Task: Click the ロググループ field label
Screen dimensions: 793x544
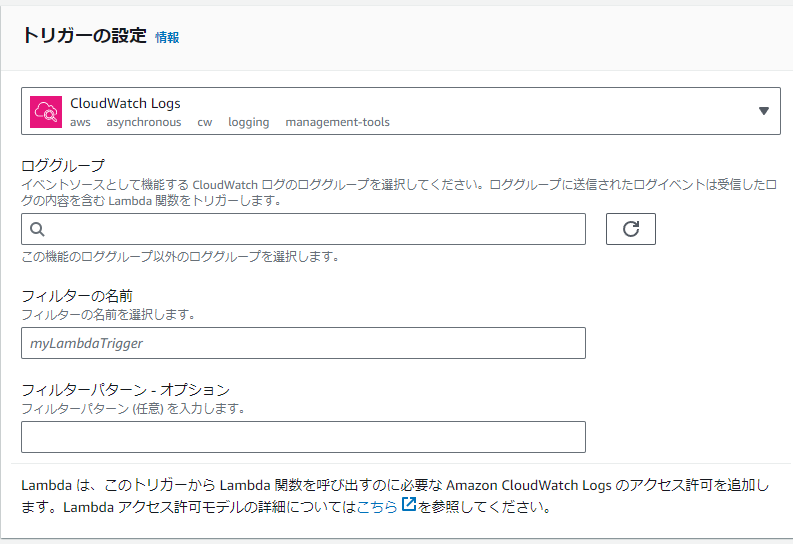Action: (x=63, y=165)
